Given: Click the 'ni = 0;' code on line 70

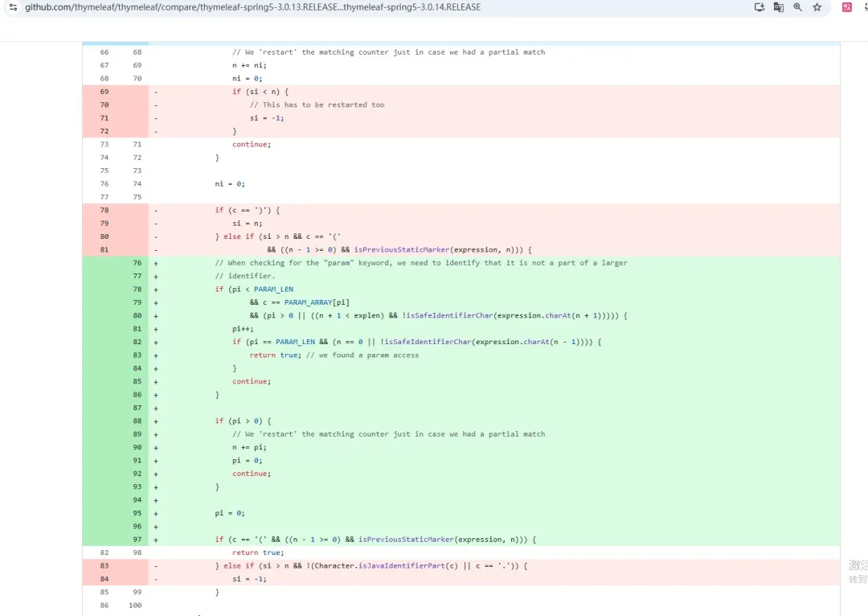Looking at the screenshot, I should coord(247,79).
